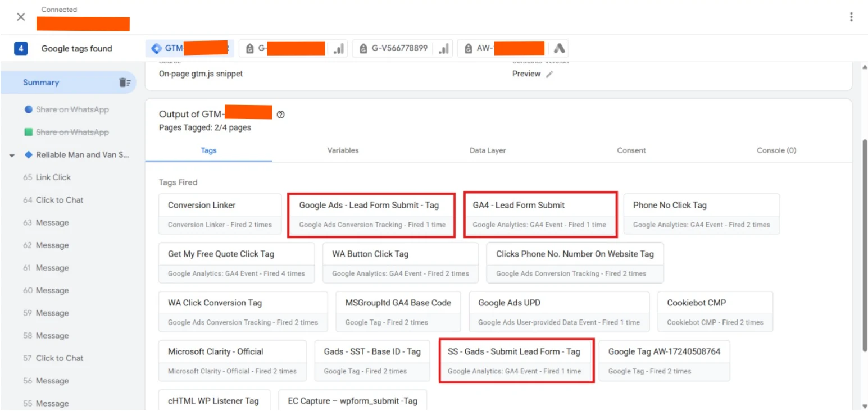
Task: Clear events using the Summary trash icon
Action: tap(124, 83)
